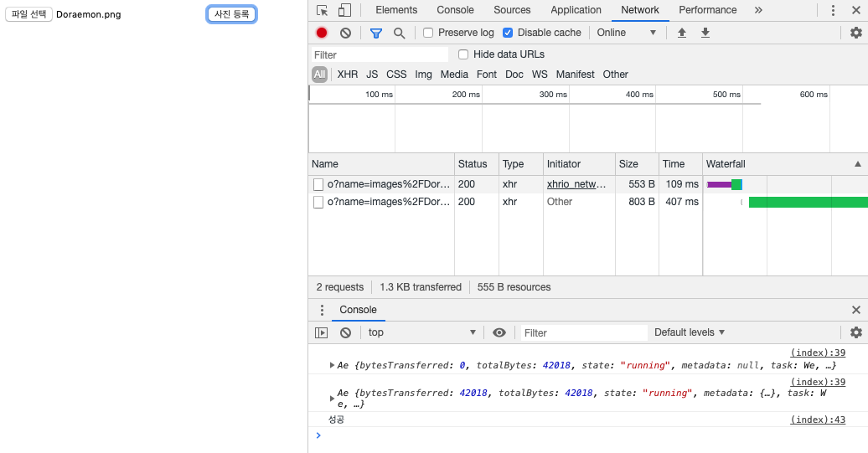Image resolution: width=868 pixels, height=453 pixels.
Task: Filter requests by Other
Action: [x=616, y=75]
